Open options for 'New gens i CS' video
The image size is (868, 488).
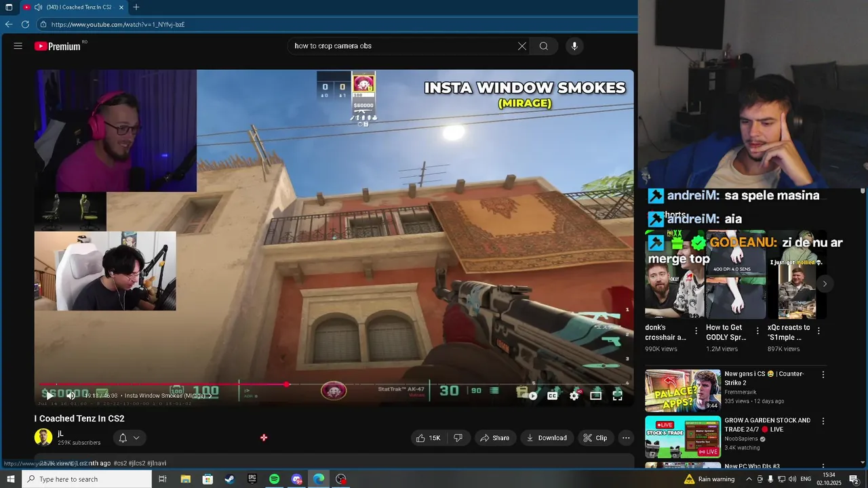click(x=823, y=375)
